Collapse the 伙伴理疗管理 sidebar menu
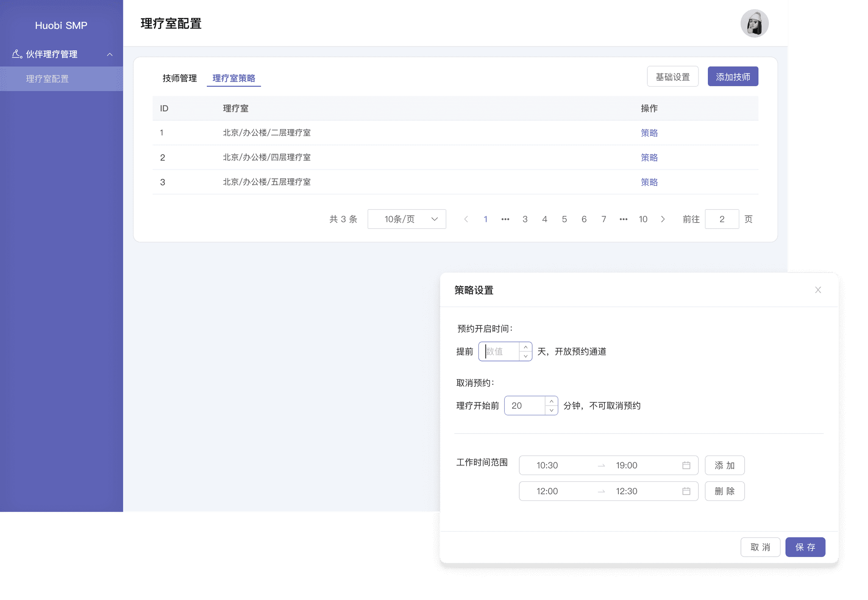The image size is (868, 600). (x=110, y=54)
